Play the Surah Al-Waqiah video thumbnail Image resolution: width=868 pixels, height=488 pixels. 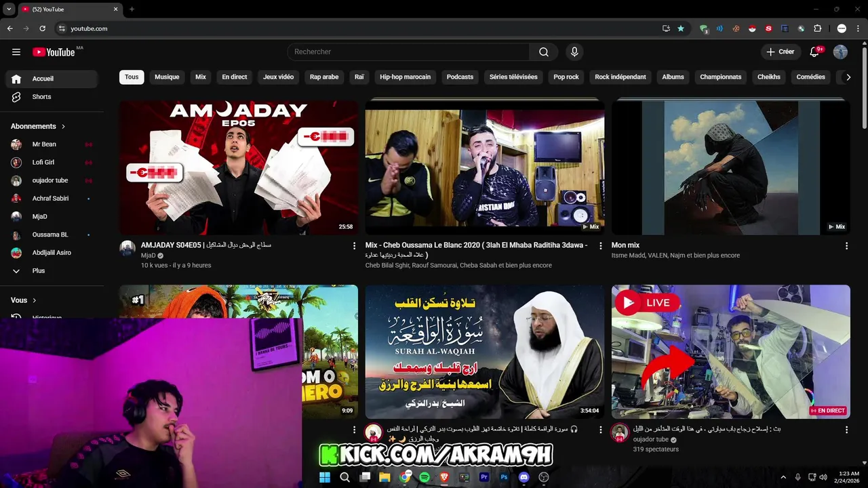point(485,352)
